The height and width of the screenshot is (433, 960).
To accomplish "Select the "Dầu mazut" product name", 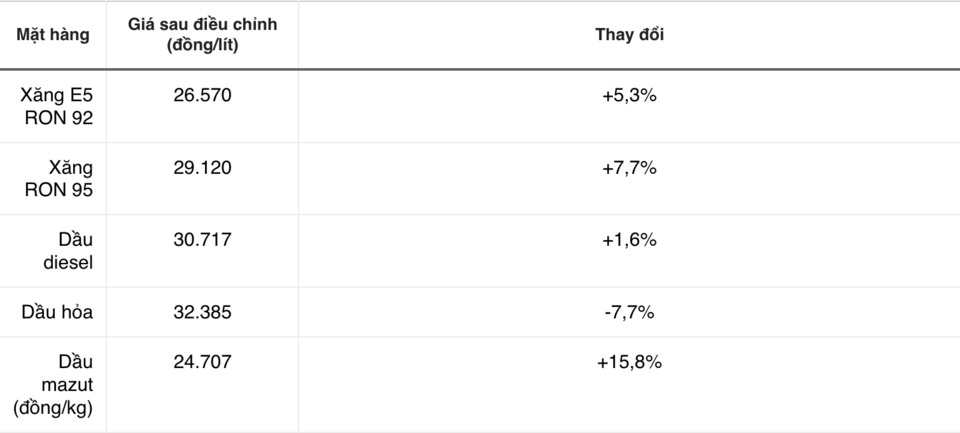I will tap(68, 372).
